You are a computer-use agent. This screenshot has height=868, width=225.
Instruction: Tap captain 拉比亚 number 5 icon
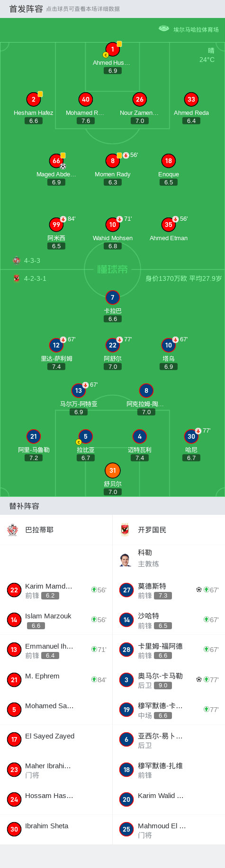(85, 436)
